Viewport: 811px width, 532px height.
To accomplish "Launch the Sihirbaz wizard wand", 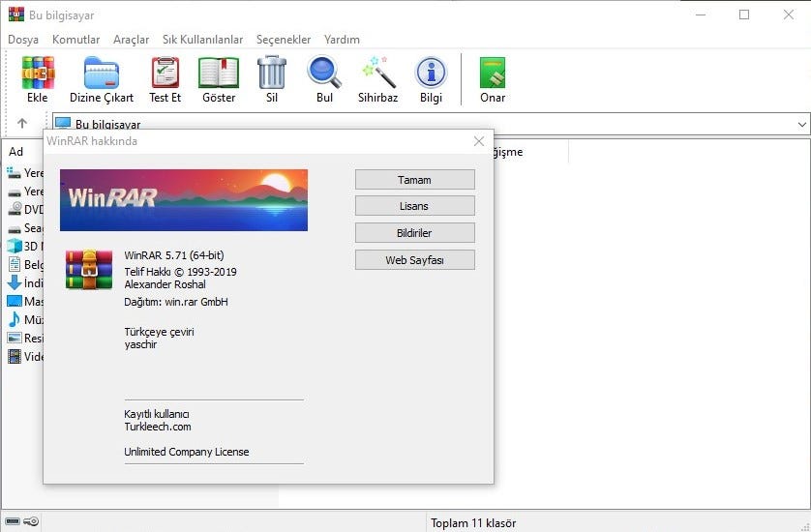I will [x=378, y=73].
